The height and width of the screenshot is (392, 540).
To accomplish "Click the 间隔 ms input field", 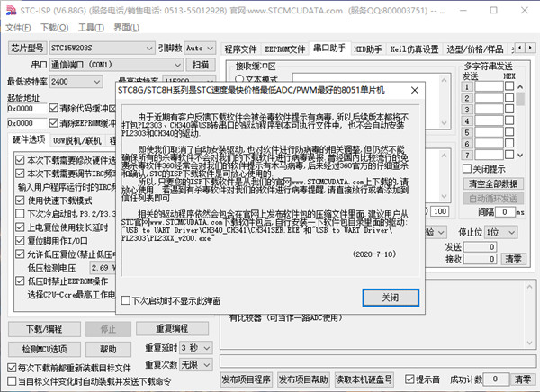I will [505, 212].
